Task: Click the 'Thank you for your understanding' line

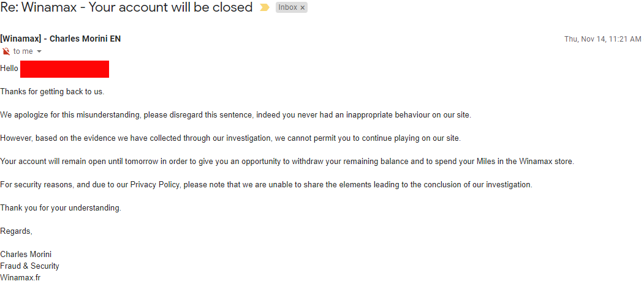Action: [61, 208]
